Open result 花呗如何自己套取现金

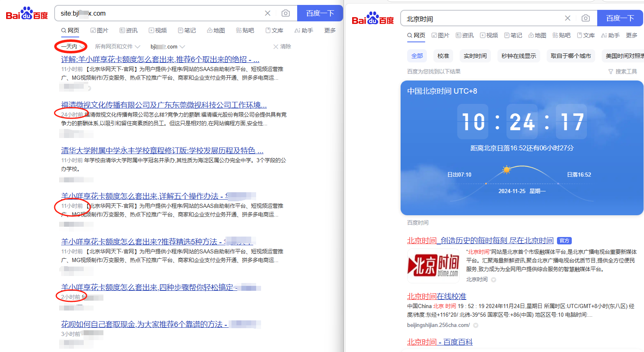pyautogui.click(x=161, y=324)
